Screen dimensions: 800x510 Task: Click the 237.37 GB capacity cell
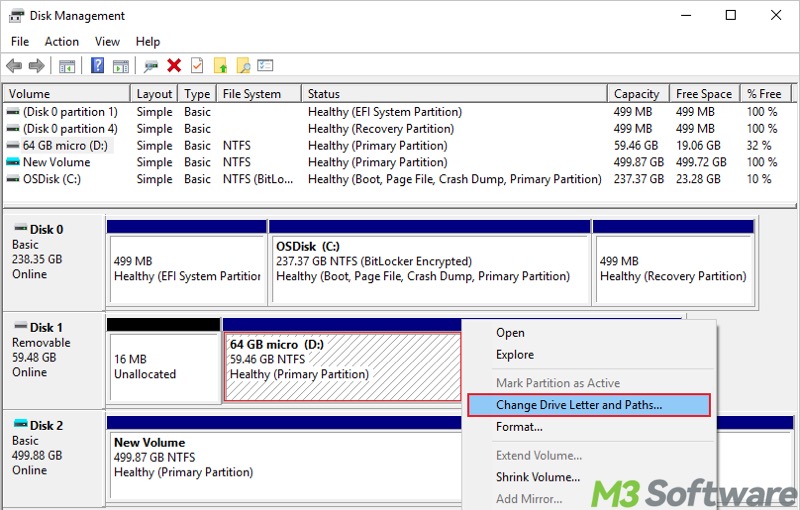click(x=638, y=179)
